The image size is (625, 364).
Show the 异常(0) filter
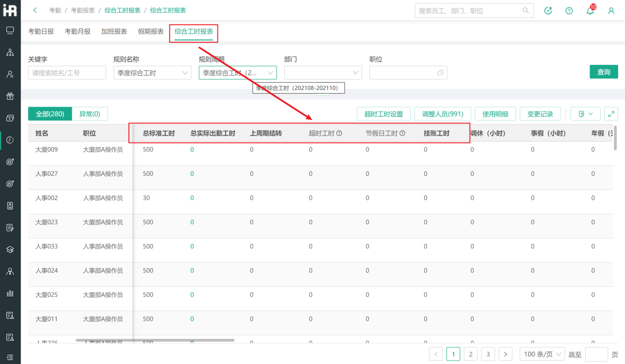(x=89, y=114)
